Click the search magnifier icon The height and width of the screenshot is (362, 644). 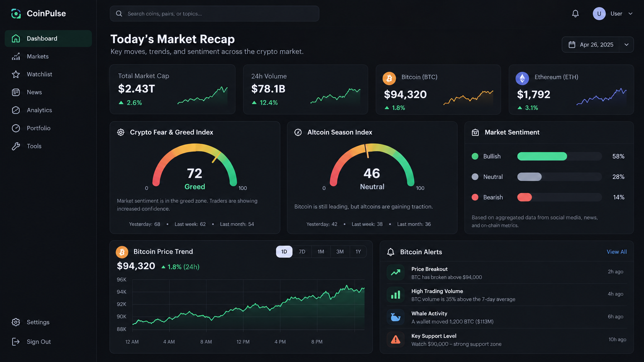119,14
